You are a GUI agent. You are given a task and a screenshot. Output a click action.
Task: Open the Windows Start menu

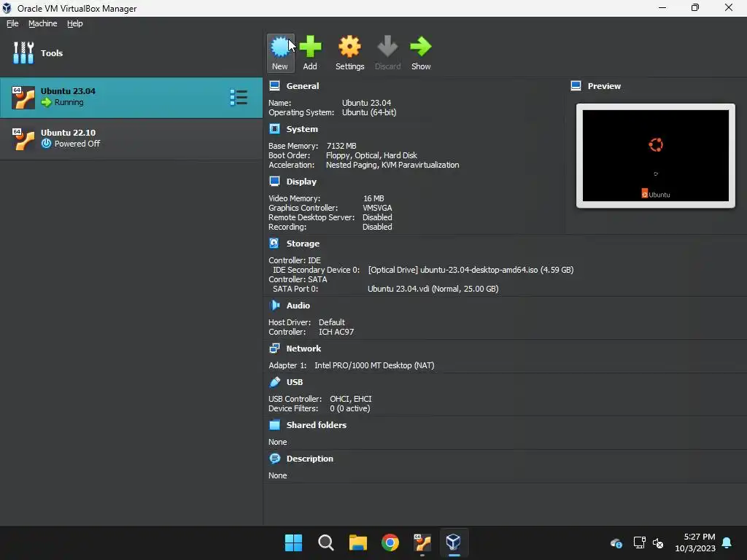(293, 542)
